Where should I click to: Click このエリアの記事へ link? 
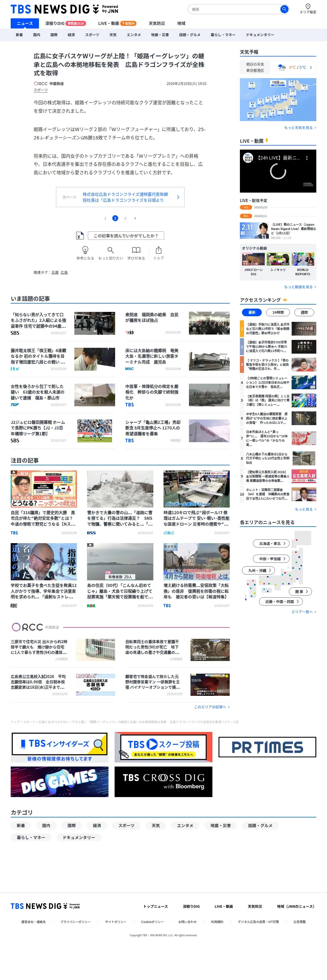pos(212,707)
